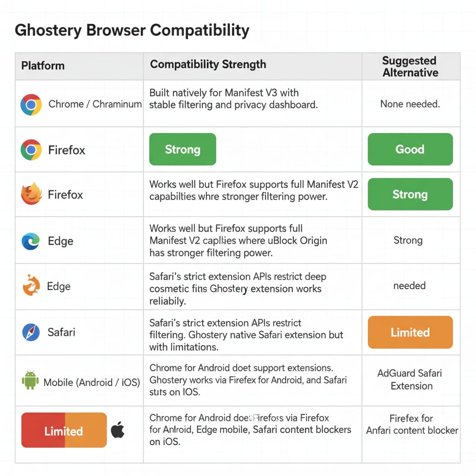476x476 pixels.
Task: Click the orange icon beside the second Edge label
Action: click(31, 285)
